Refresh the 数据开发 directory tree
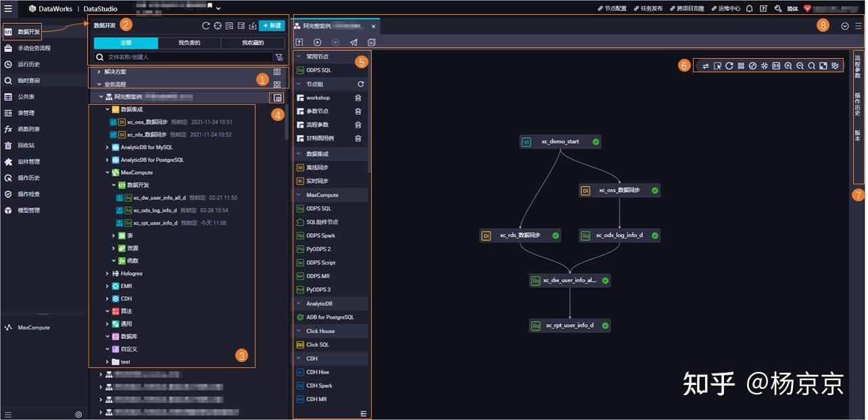Screen dimensions: 868x420 (206, 26)
